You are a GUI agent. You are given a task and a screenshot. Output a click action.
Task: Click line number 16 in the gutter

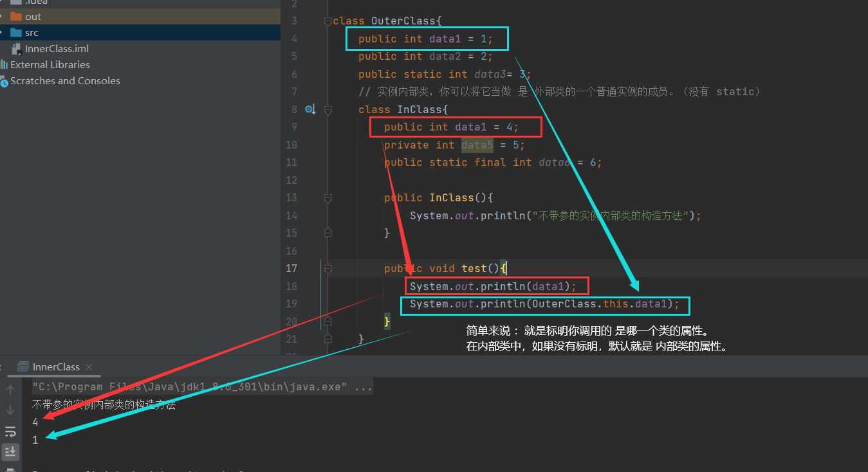coord(291,251)
